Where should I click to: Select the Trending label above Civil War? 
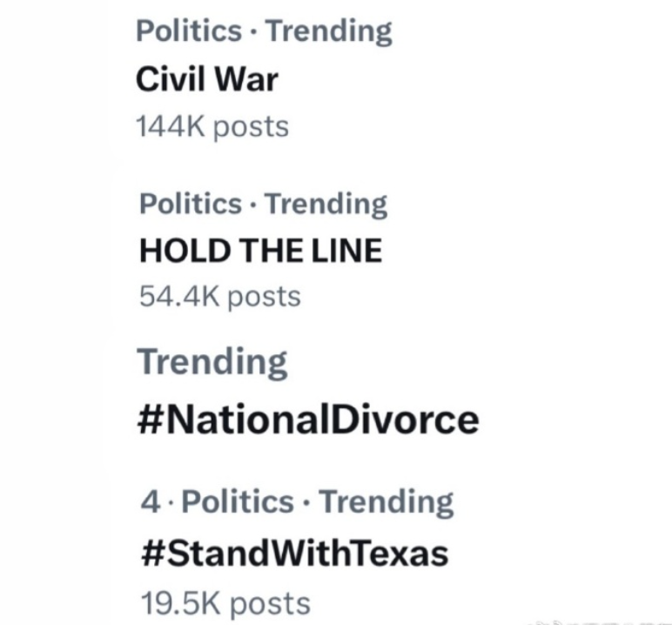(329, 31)
